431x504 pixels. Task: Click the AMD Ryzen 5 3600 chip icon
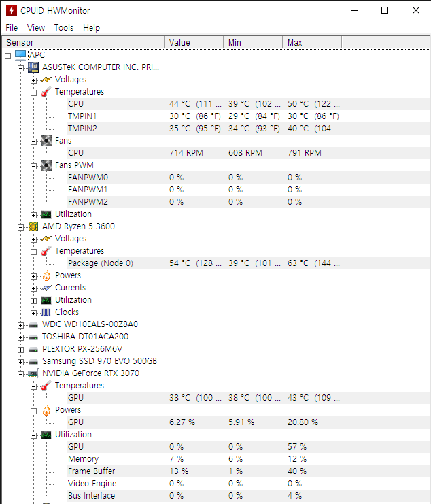(33, 226)
